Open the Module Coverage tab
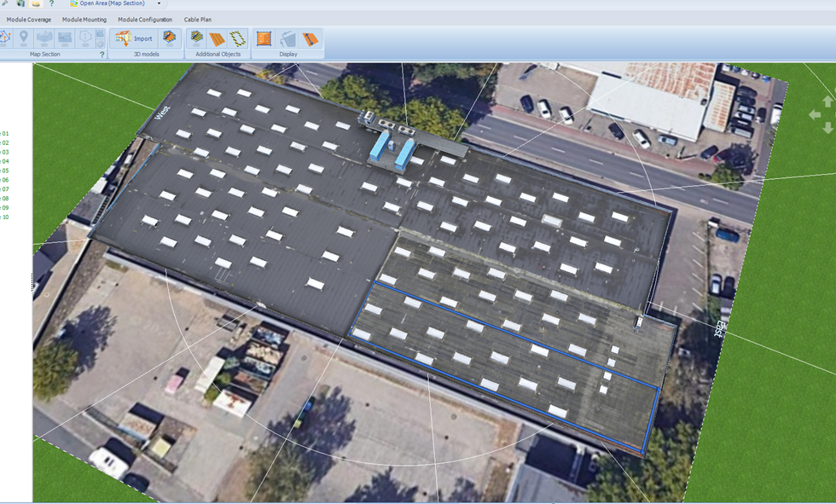 [x=29, y=20]
